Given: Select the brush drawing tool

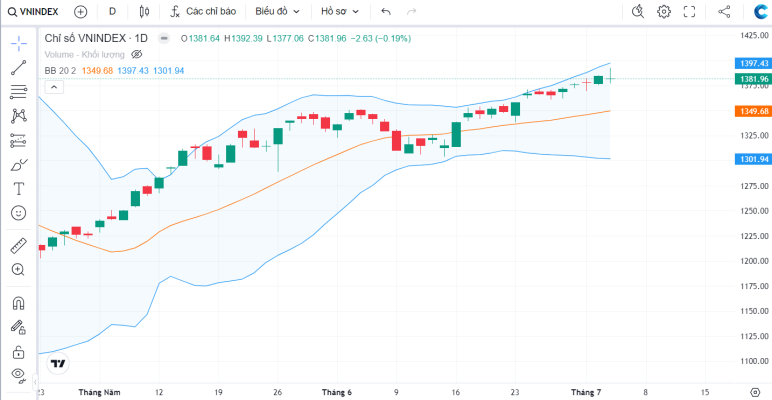Looking at the screenshot, I should 19,165.
